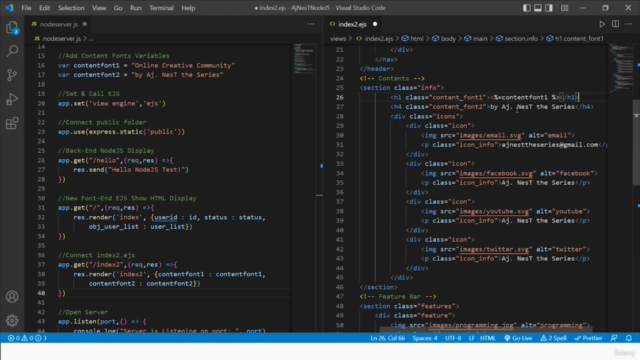Switch to the nodeserver.js tab
640x360 pixels.
click(59, 24)
